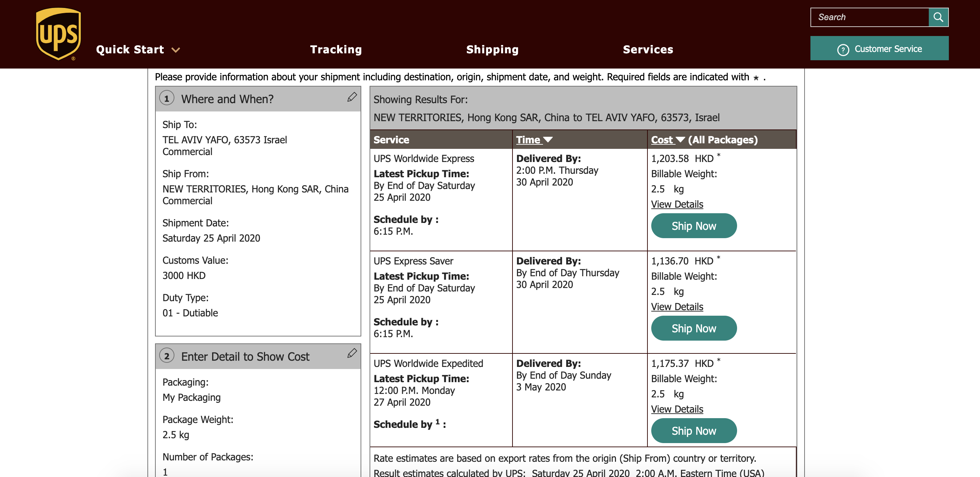The width and height of the screenshot is (980, 477).
Task: Edit the Where and When section pencil
Action: (x=352, y=97)
